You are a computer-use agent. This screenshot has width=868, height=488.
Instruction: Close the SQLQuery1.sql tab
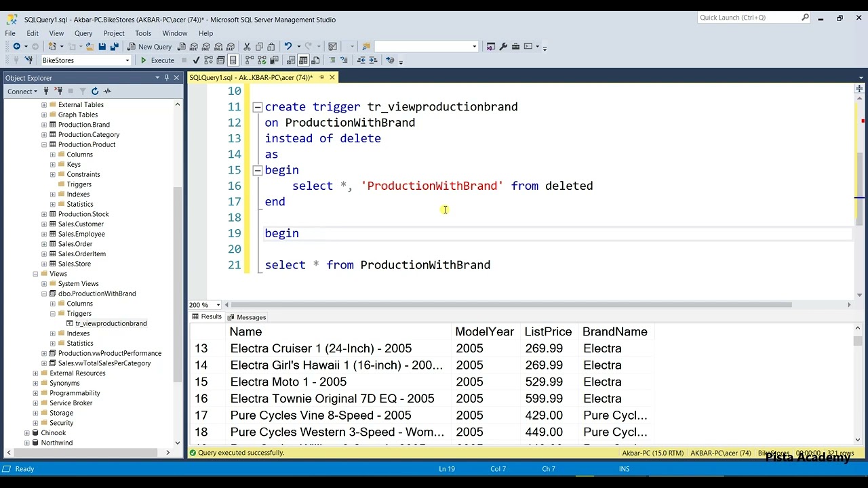coord(332,77)
